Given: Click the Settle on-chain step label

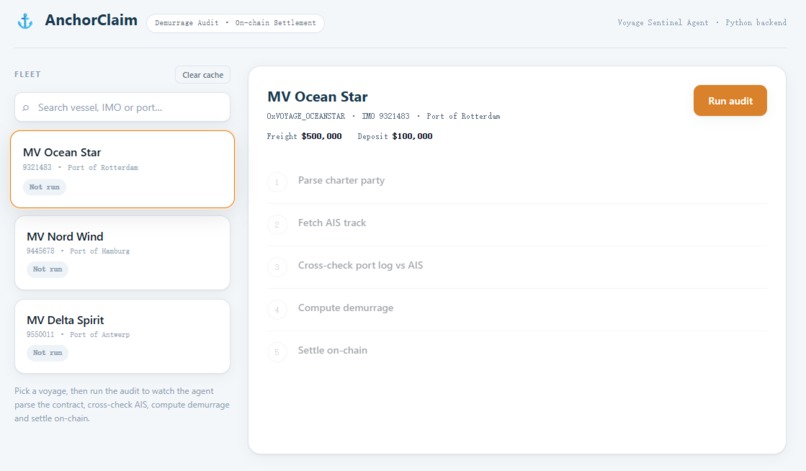Looking at the screenshot, I should [x=333, y=350].
